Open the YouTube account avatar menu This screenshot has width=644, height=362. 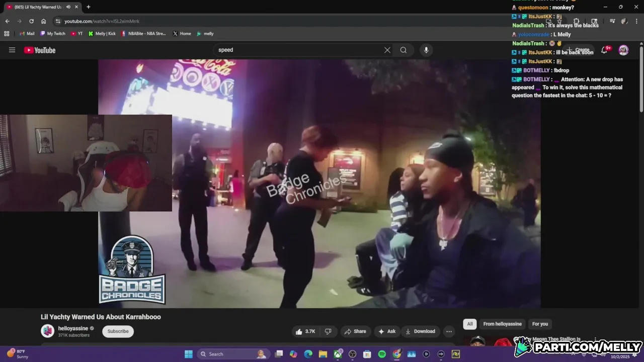coord(623,50)
